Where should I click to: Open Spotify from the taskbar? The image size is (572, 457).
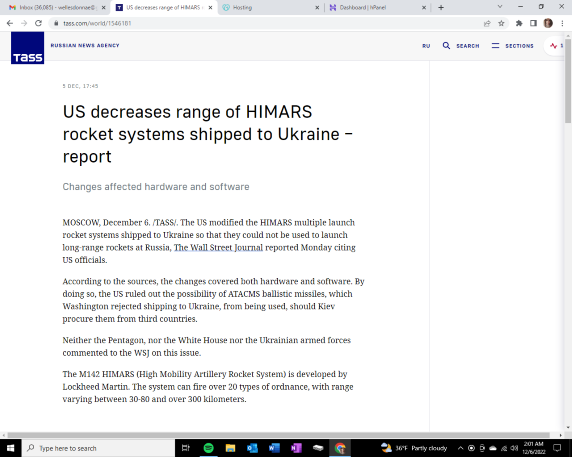[208, 448]
